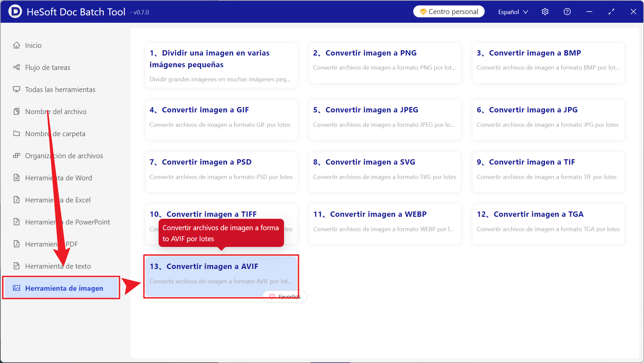Viewport: 644px width, 363px height.
Task: Click description 'Convertir archivos de imagen a formato GIF por lotes'
Action: pos(220,124)
